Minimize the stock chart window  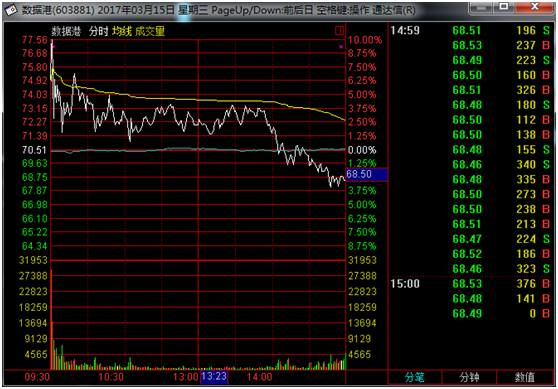(x=481, y=7)
